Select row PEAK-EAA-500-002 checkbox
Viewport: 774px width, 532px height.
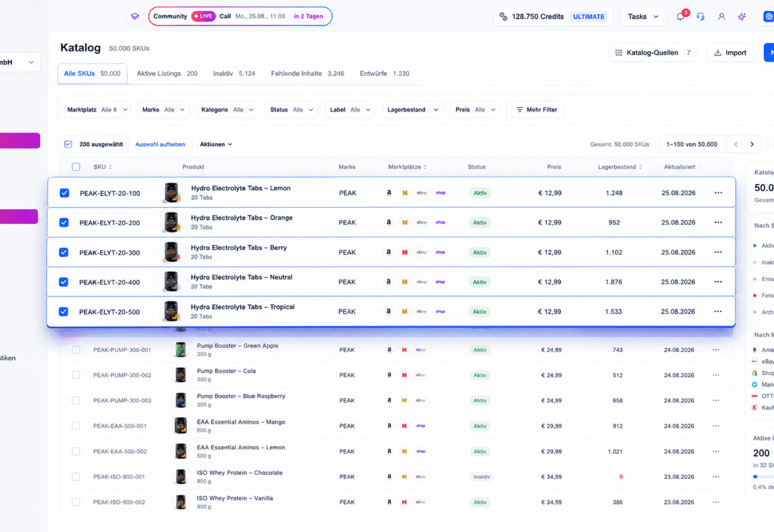click(76, 451)
